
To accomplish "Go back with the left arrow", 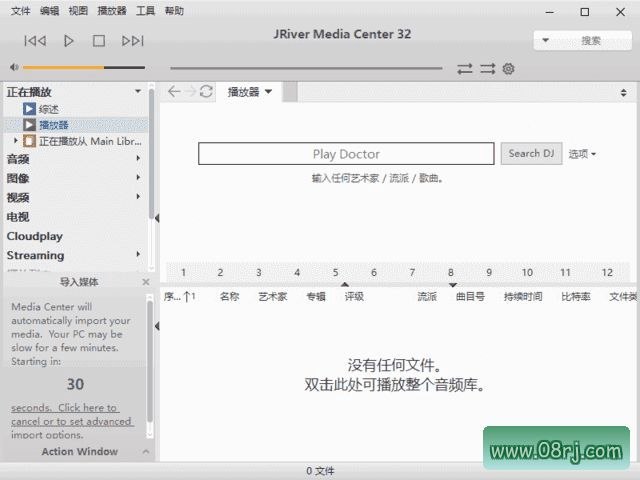I will [174, 91].
